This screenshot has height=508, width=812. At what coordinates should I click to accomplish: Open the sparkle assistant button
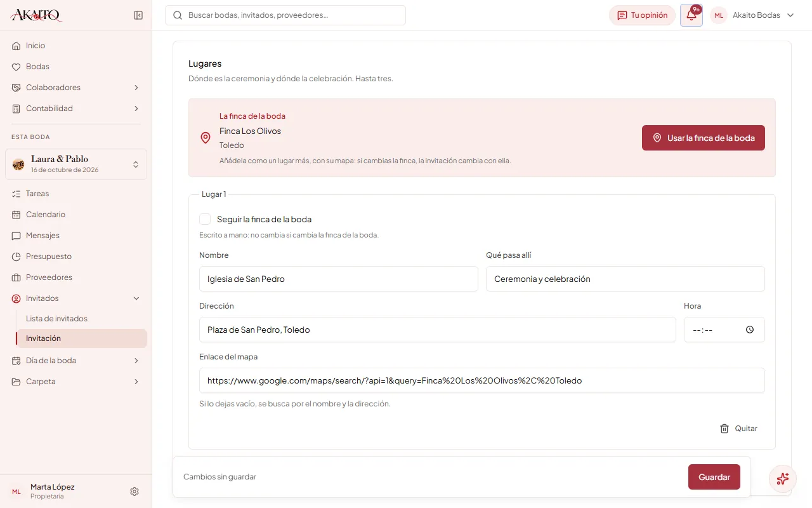[x=782, y=479]
